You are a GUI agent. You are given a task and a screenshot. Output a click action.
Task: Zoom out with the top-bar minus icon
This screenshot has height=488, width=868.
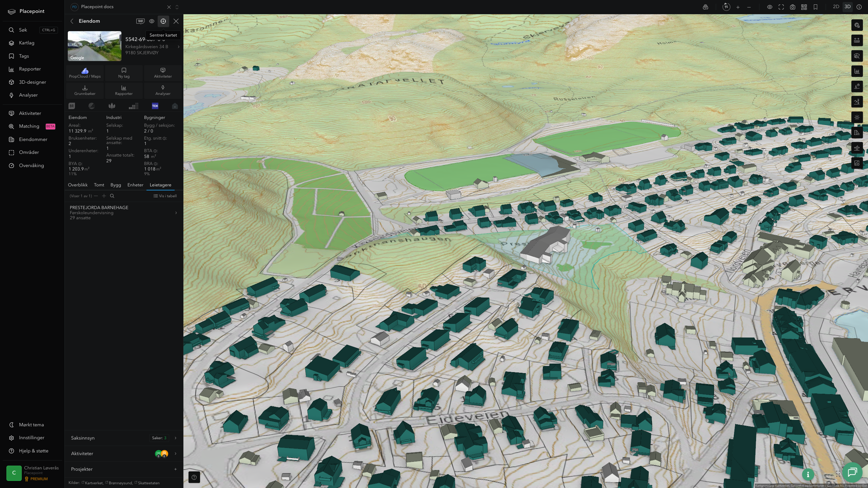point(749,7)
